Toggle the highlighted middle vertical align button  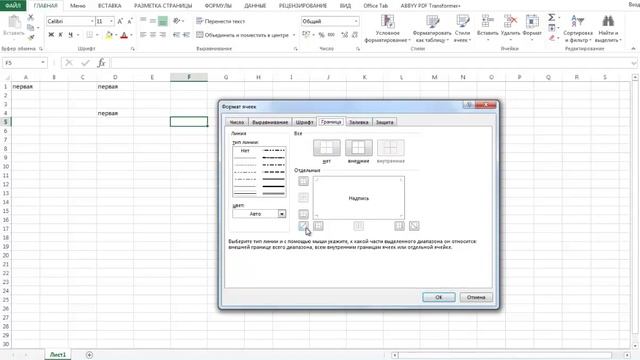point(162,21)
